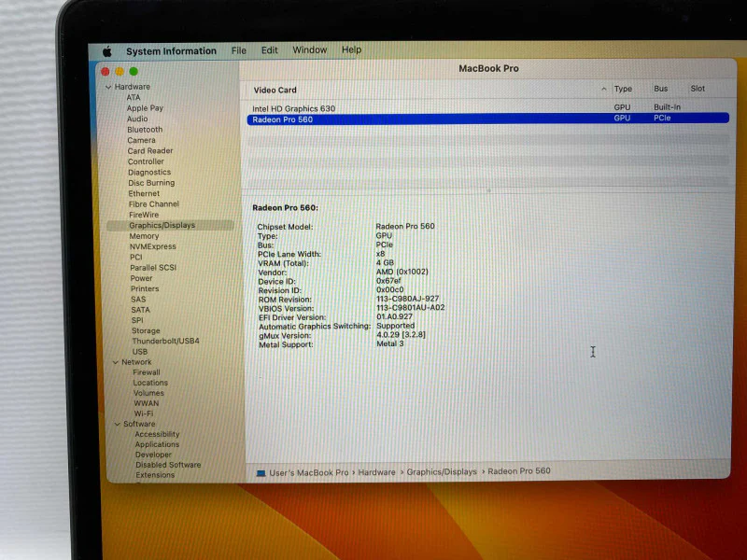The width and height of the screenshot is (747, 560).
Task: Open Memory in the sidebar
Action: pos(144,236)
